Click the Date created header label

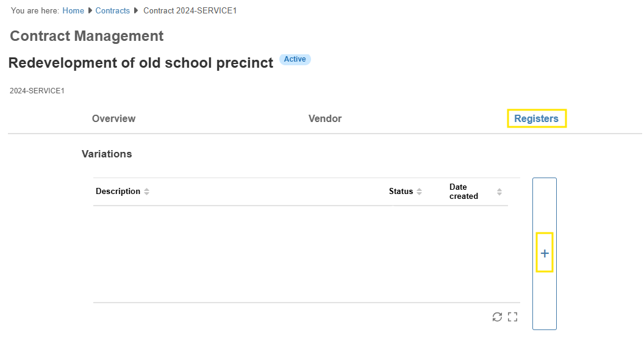click(463, 192)
